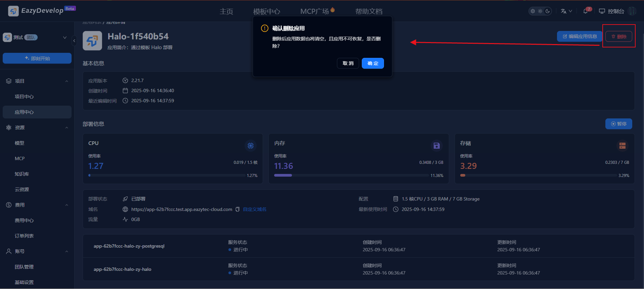Click the storage icon on the storage card

(x=622, y=146)
